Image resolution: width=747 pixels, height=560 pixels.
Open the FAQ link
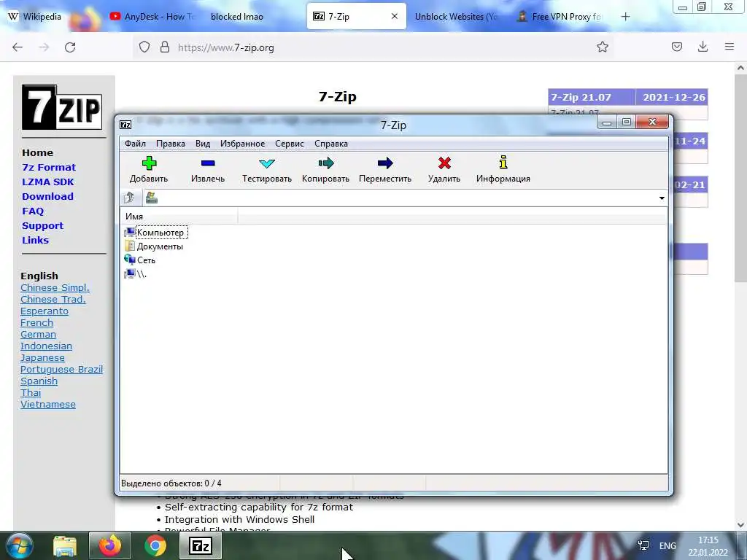32,211
